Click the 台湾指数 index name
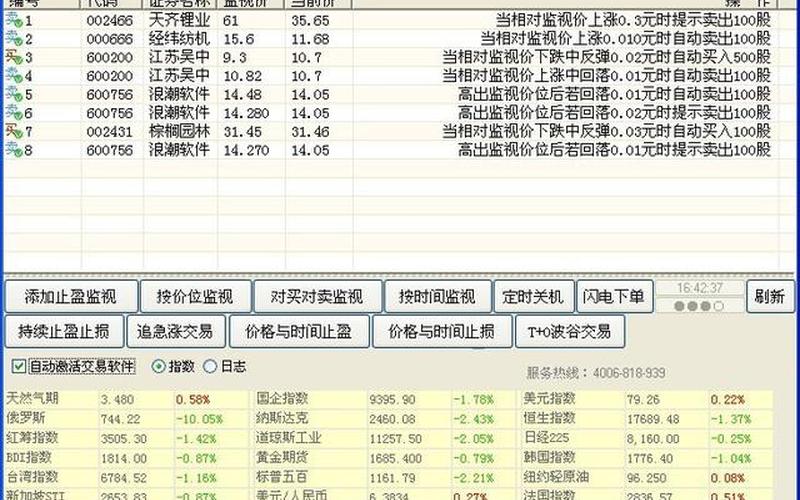Screen dimensions: 800x500 click(32, 477)
